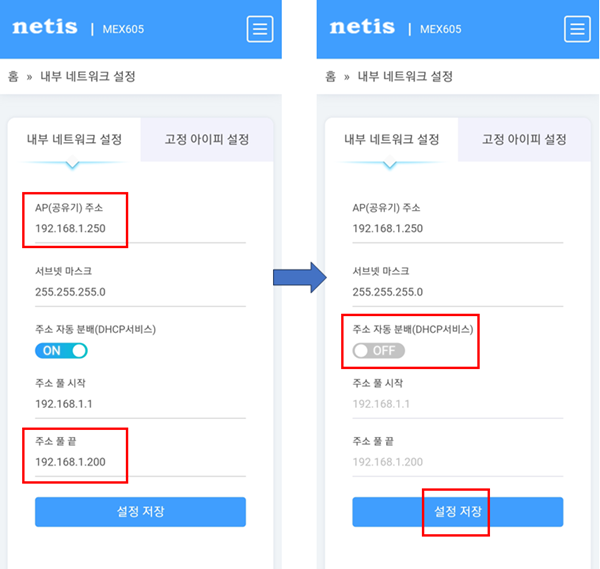Viewport: 600px width, 569px height.
Task: Switch to 고정 아이피 설정 tab in right panel
Action: click(524, 139)
